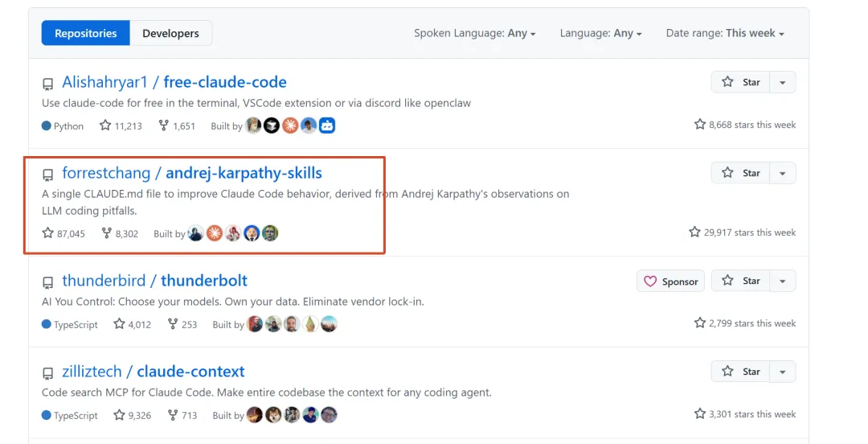Open the Language: Any filter dropdown

tap(600, 33)
